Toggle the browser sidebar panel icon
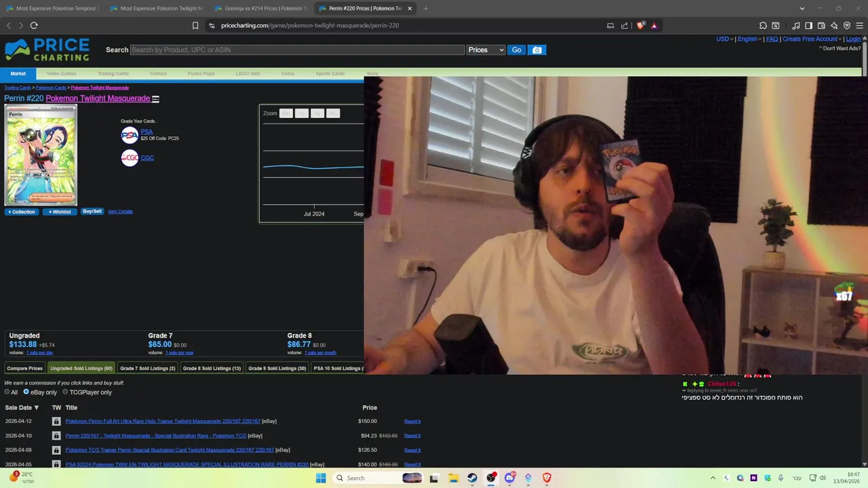 (x=808, y=26)
